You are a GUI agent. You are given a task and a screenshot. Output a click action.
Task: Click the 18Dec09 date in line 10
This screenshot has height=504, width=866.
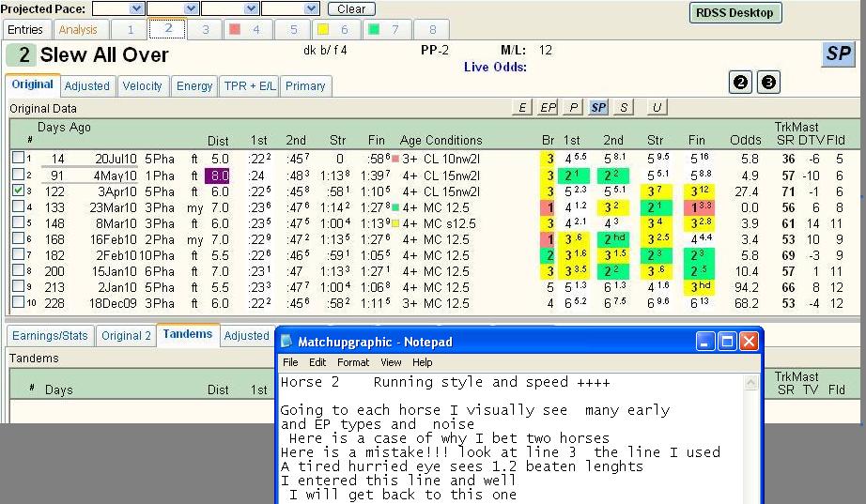point(113,303)
